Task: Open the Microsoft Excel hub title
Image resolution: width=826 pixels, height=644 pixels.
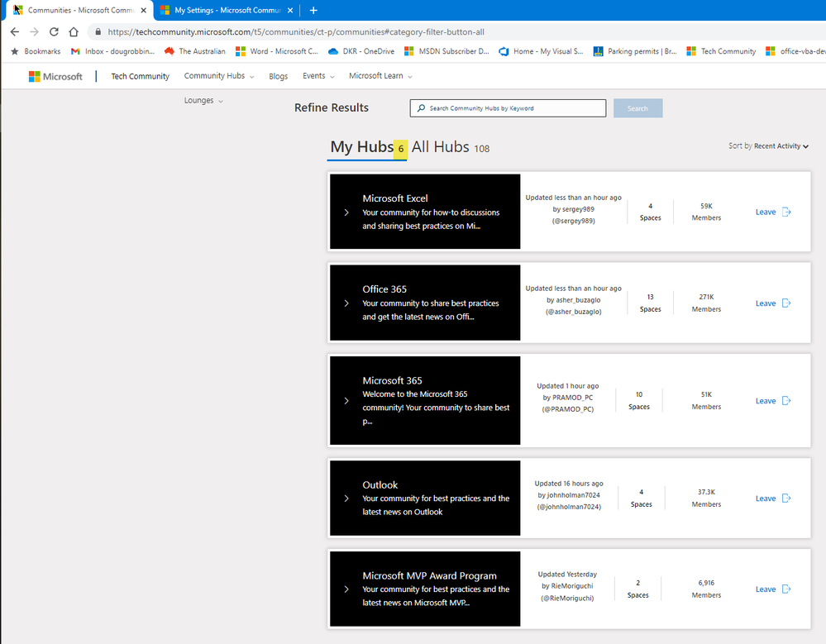Action: click(x=395, y=198)
